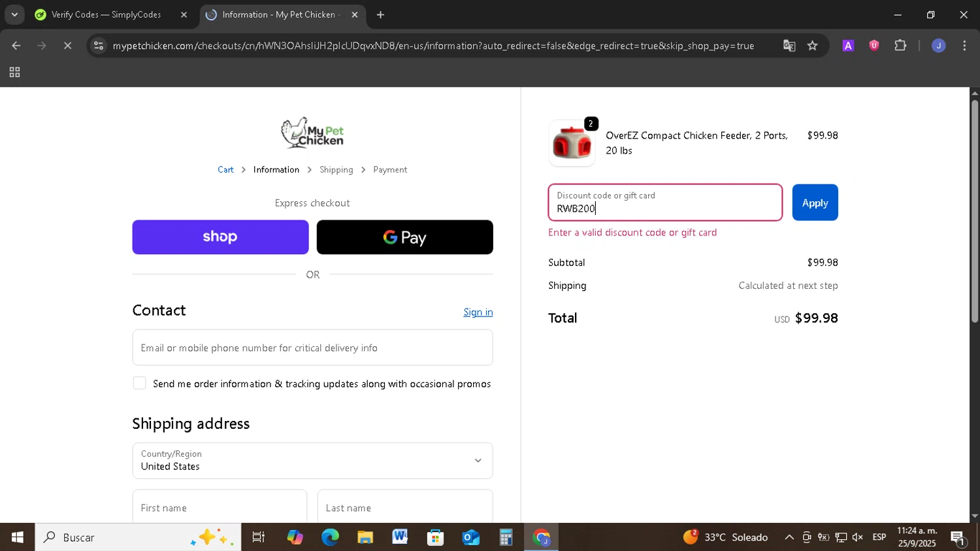This screenshot has width=980, height=551.
Task: Open File Explorer from taskbar
Action: point(365,537)
